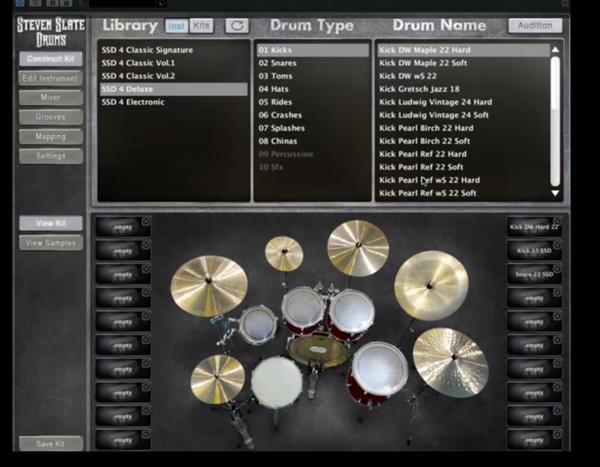Choose 01 Kicks drum type
Screen dimensions: 600x467
point(313,50)
